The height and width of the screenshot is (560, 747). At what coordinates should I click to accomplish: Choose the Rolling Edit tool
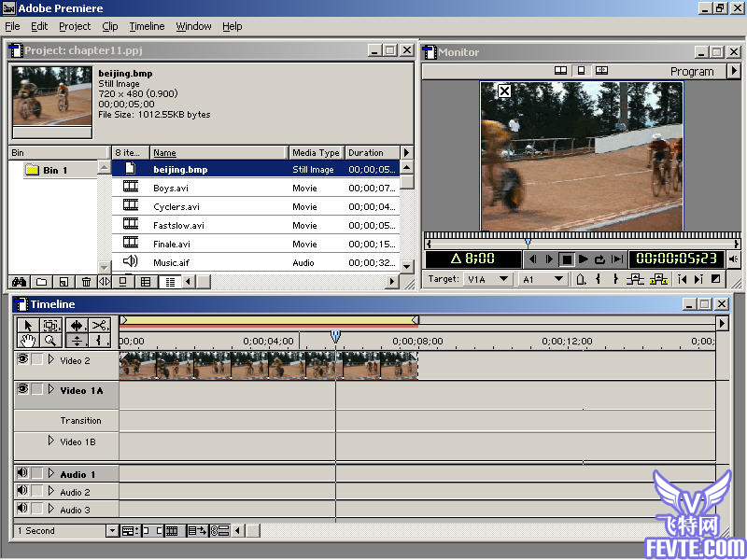point(77,326)
